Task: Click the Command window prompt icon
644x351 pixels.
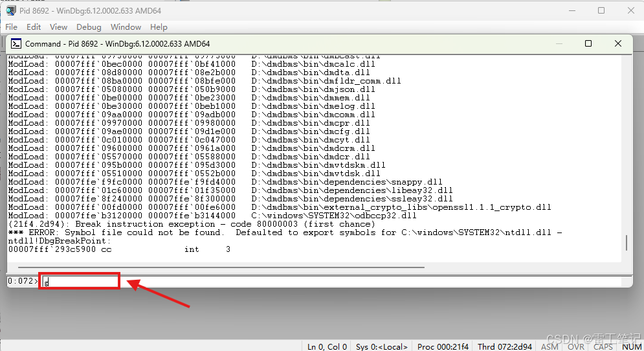Action: [16, 43]
